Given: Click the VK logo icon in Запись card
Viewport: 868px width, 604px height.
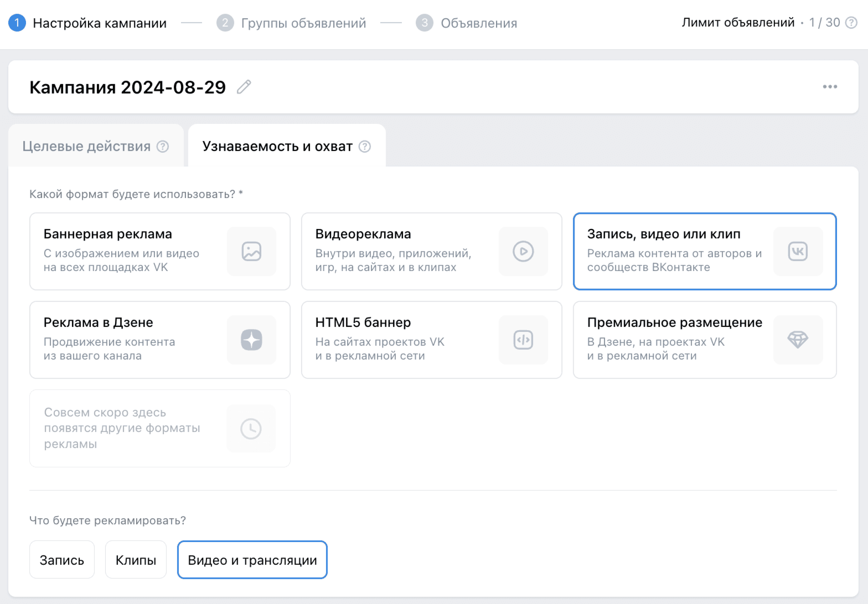Looking at the screenshot, I should click(798, 251).
